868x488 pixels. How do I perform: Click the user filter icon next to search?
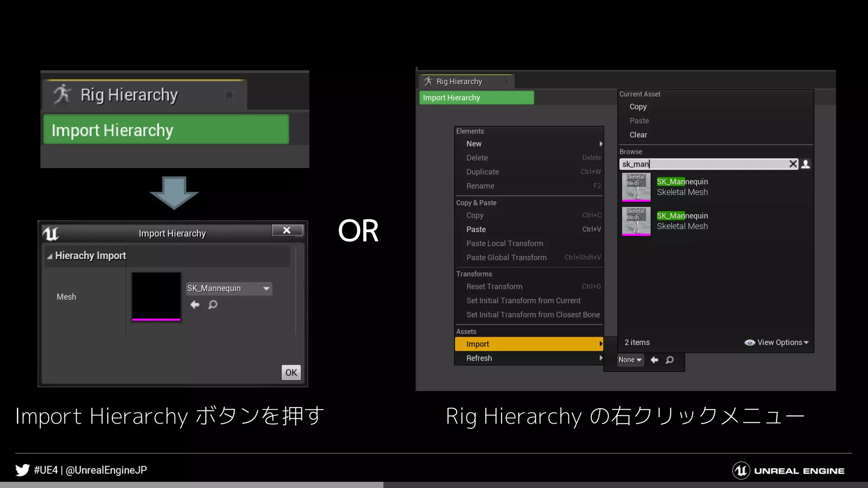click(806, 164)
